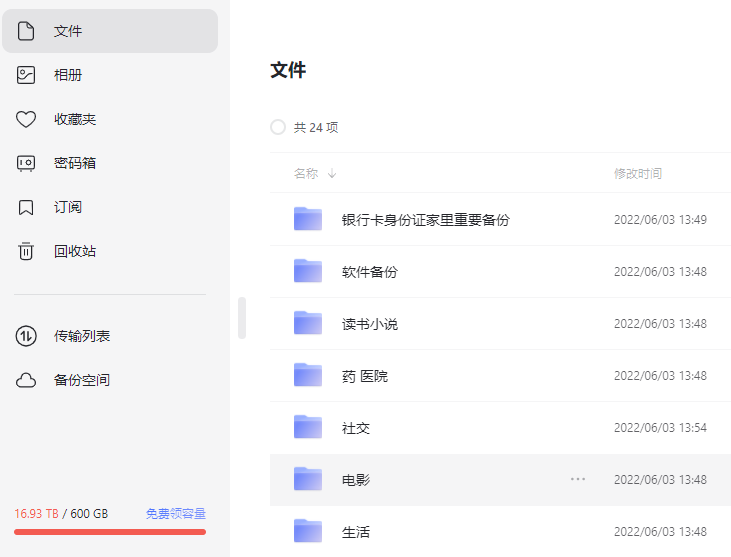Click the 软件备份 folder icon
731x557 pixels.
(308, 271)
